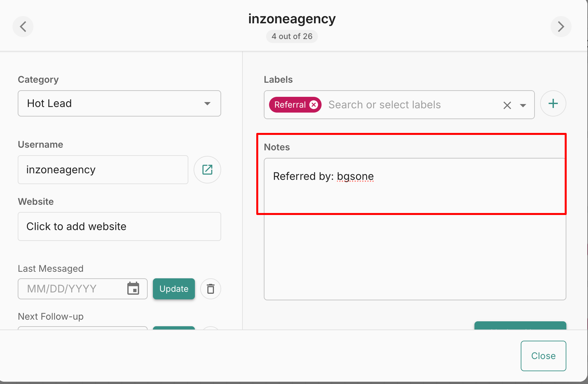Click to add website field

[119, 226]
